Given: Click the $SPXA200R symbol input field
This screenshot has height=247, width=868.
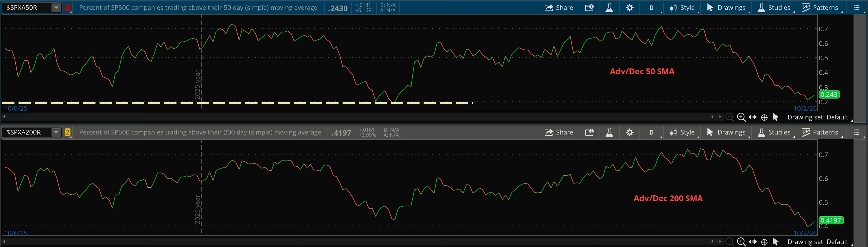Looking at the screenshot, I should pyautogui.click(x=27, y=132).
